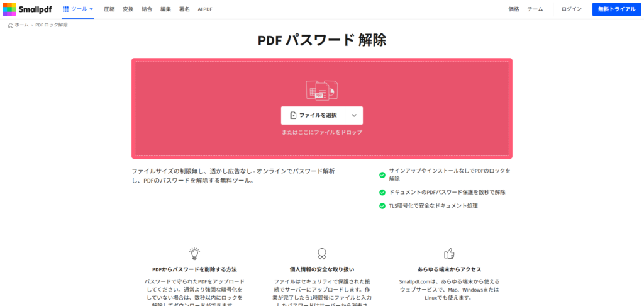Click the thumbs-up icon above あらゆる端末からアクセス

pos(449,253)
